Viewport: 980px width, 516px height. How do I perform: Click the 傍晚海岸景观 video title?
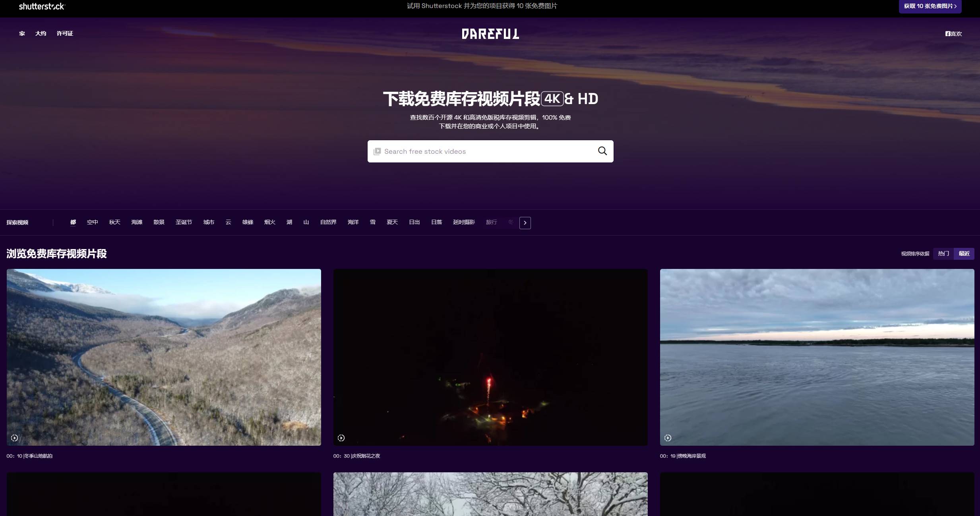(x=692, y=456)
